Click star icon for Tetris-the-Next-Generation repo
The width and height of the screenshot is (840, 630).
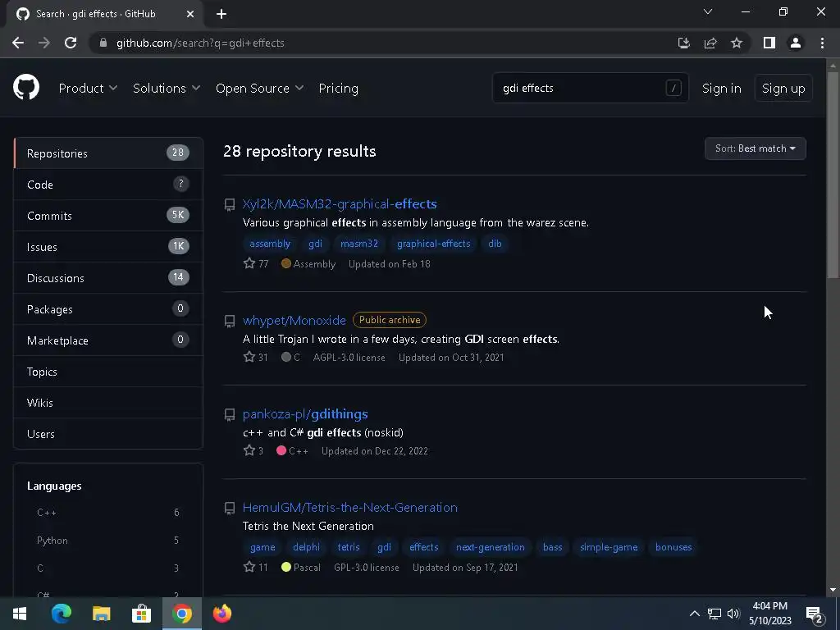249,567
